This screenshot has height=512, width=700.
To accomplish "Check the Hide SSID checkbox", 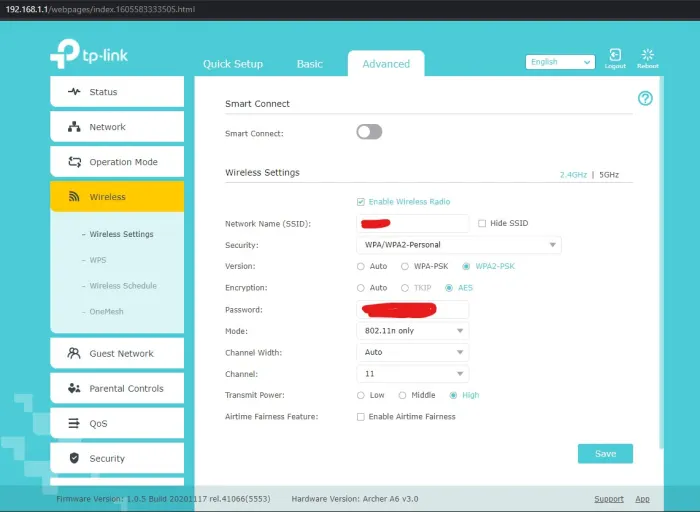I will (x=482, y=223).
